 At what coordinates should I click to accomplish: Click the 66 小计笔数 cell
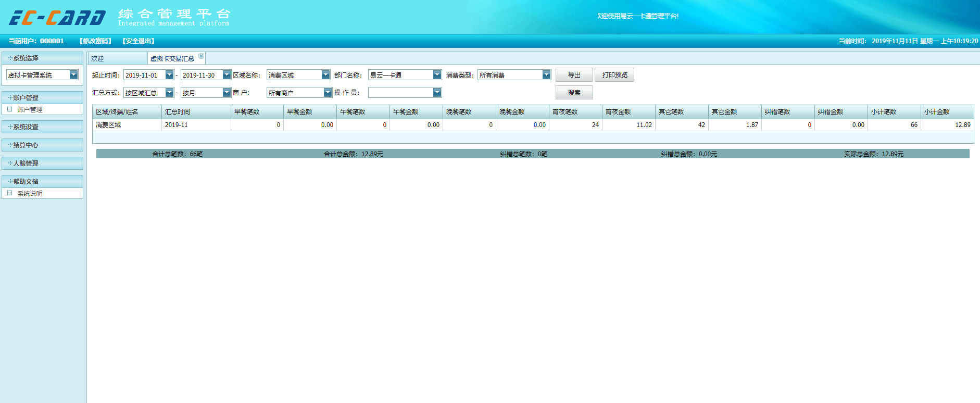(x=895, y=125)
